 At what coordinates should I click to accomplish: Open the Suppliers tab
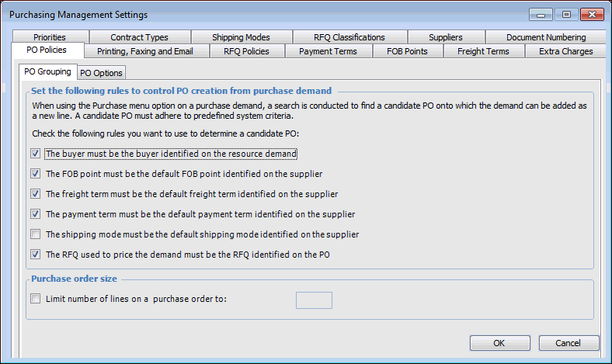(x=445, y=37)
